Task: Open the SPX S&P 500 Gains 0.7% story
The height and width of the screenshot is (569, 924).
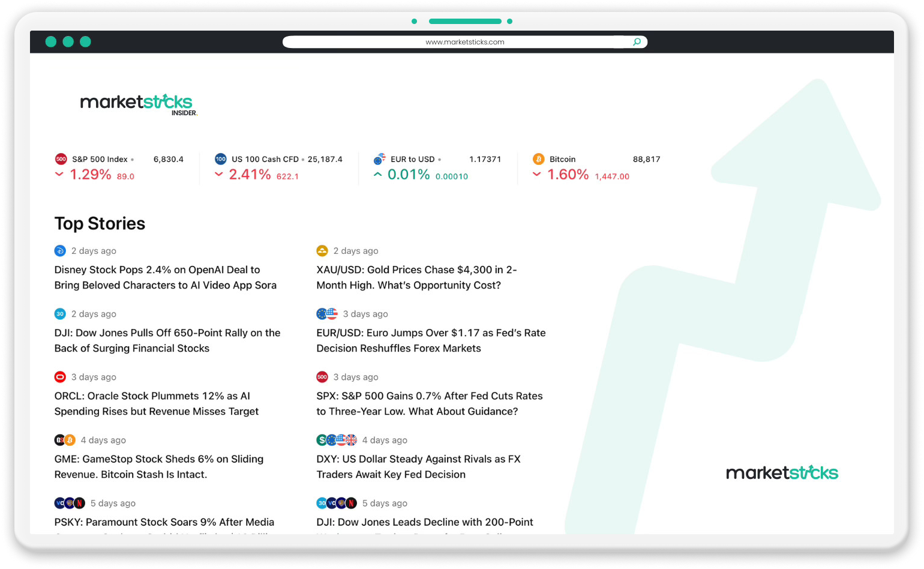Action: 430,403
